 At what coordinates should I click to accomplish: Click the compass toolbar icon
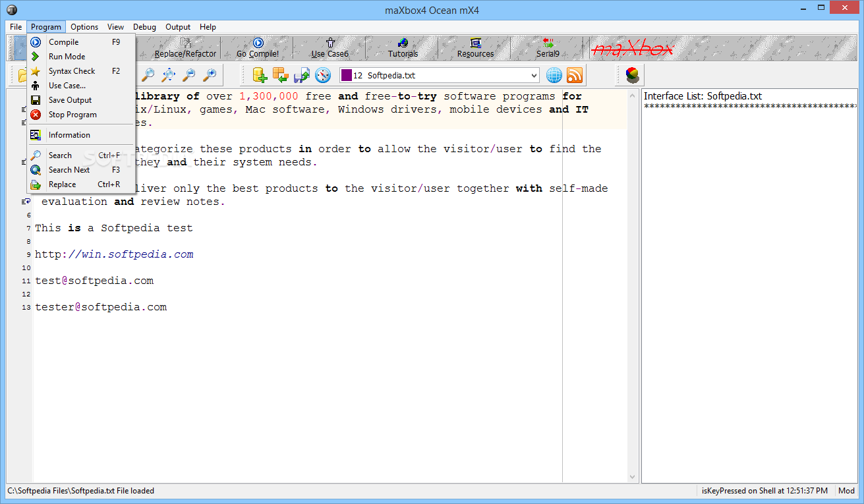(x=323, y=75)
